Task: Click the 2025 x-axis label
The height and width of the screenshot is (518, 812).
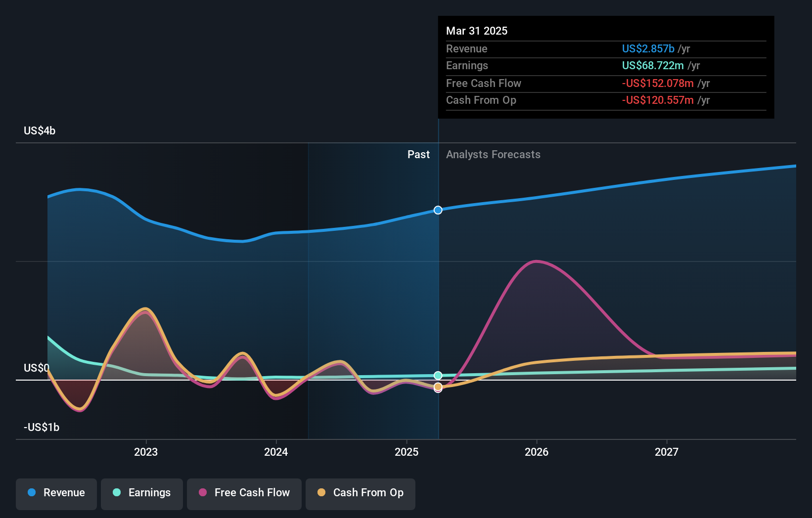Action: pos(406,452)
